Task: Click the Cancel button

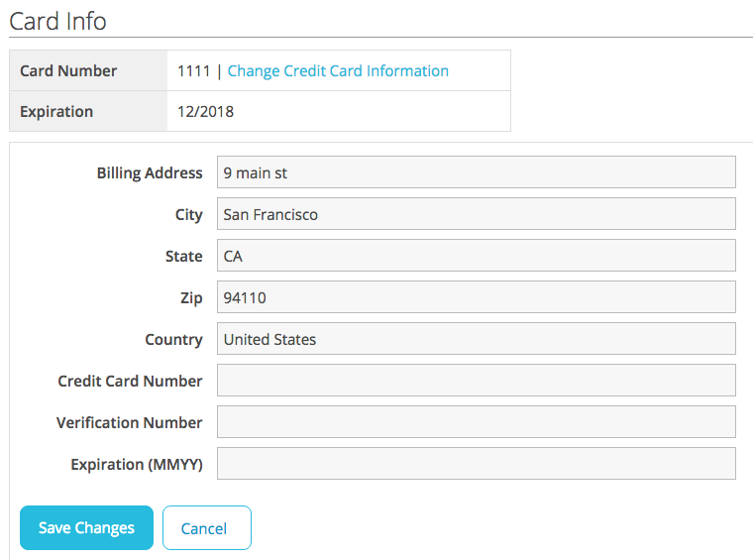Action: pyautogui.click(x=206, y=528)
